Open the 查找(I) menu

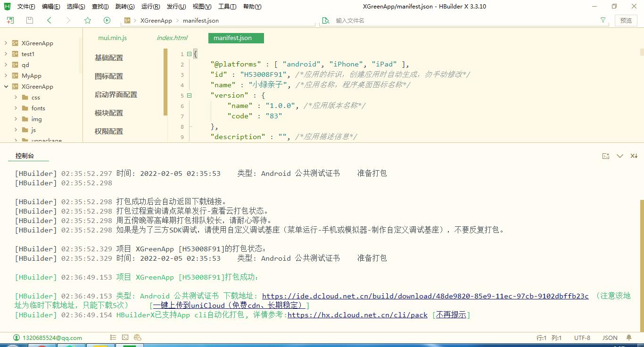click(100, 7)
